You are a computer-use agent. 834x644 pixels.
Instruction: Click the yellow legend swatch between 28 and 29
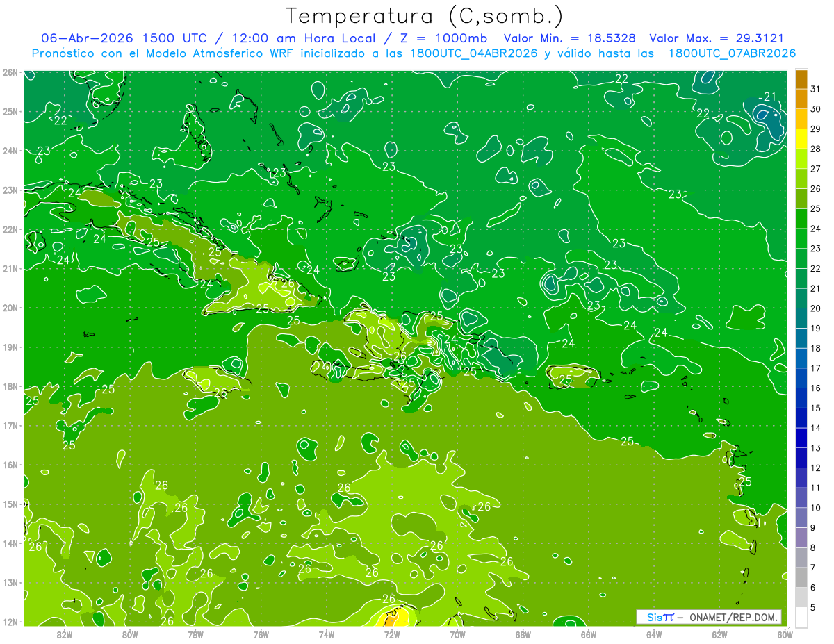click(801, 139)
